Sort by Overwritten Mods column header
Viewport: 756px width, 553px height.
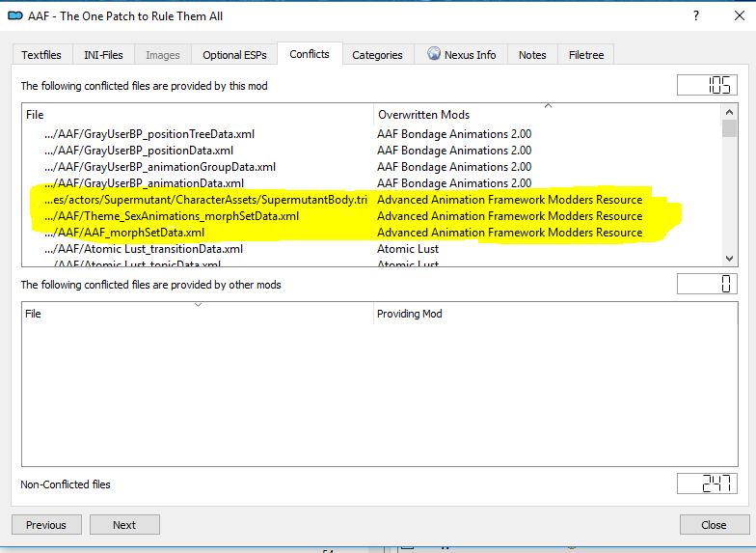[x=548, y=114]
